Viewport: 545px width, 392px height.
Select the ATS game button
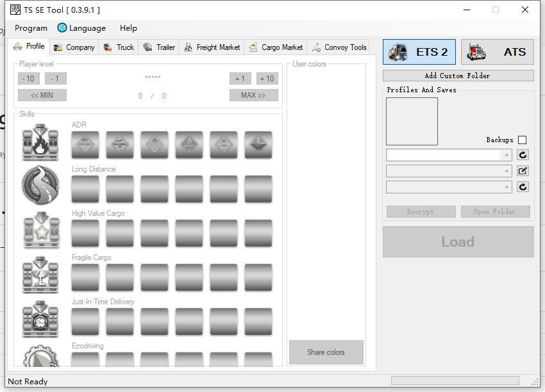497,52
